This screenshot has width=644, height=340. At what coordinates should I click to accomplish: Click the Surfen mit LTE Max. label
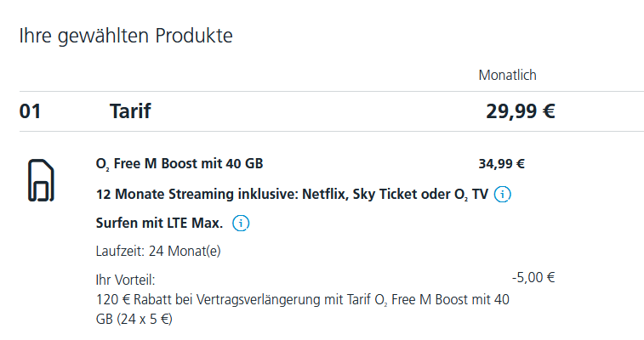(x=159, y=223)
